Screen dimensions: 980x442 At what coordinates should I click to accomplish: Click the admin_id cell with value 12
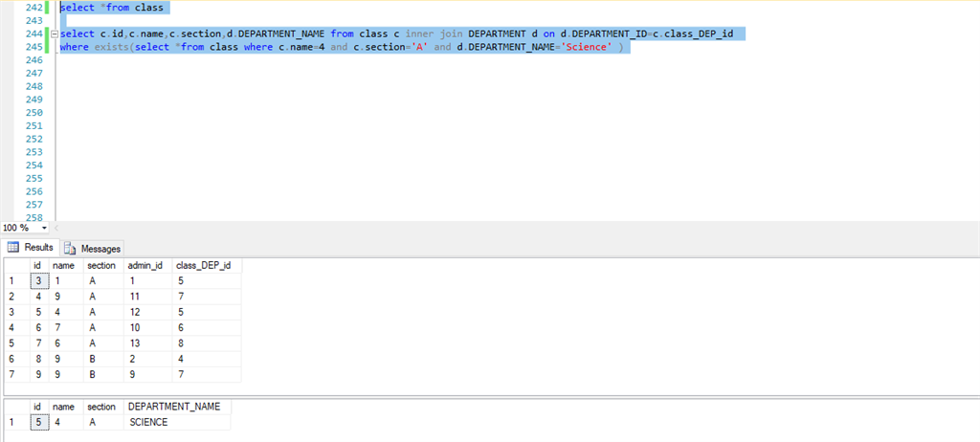pos(148,313)
